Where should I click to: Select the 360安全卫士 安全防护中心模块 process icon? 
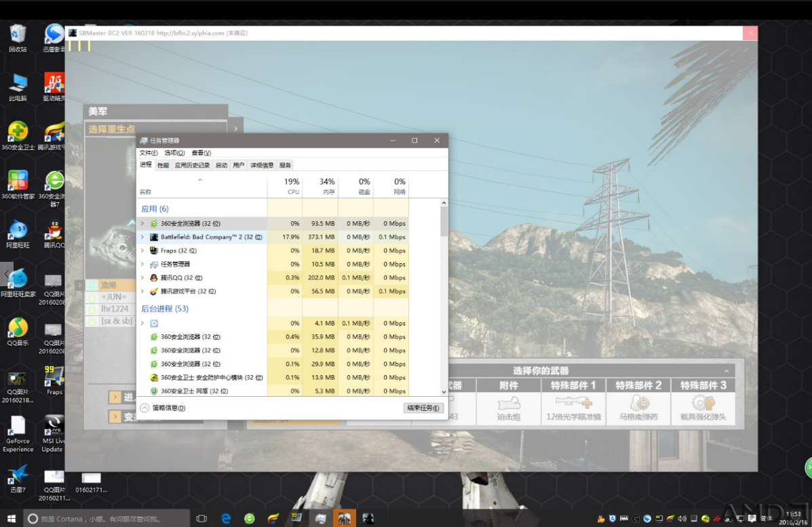pyautogui.click(x=154, y=377)
